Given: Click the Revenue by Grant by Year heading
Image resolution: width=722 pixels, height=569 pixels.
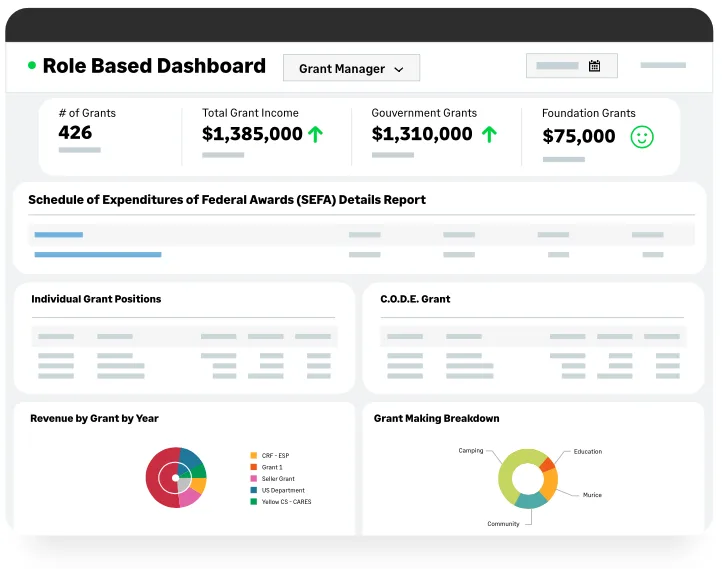Looking at the screenshot, I should pos(94,418).
